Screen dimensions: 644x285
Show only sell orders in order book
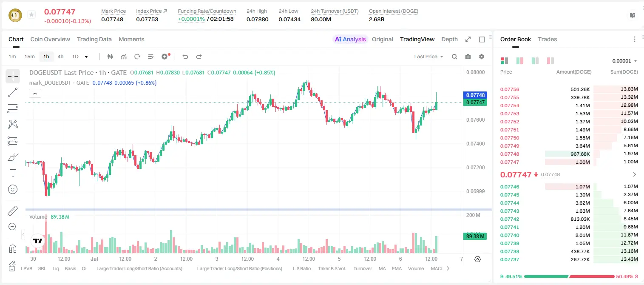point(550,61)
